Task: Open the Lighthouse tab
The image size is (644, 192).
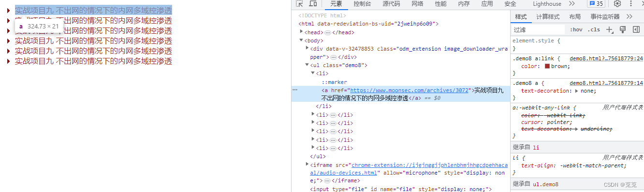Action: click(547, 4)
